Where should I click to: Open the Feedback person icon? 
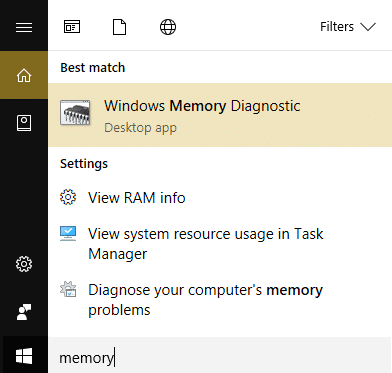tap(24, 312)
